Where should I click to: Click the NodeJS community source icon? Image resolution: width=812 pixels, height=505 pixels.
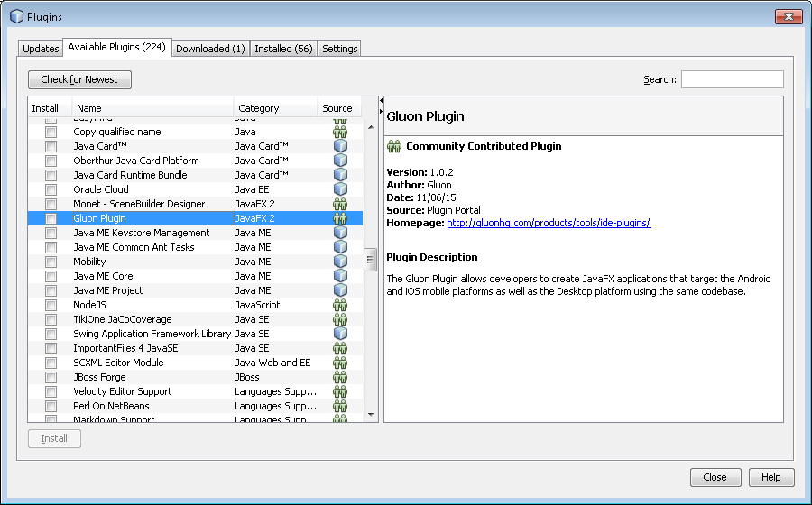tap(340, 306)
